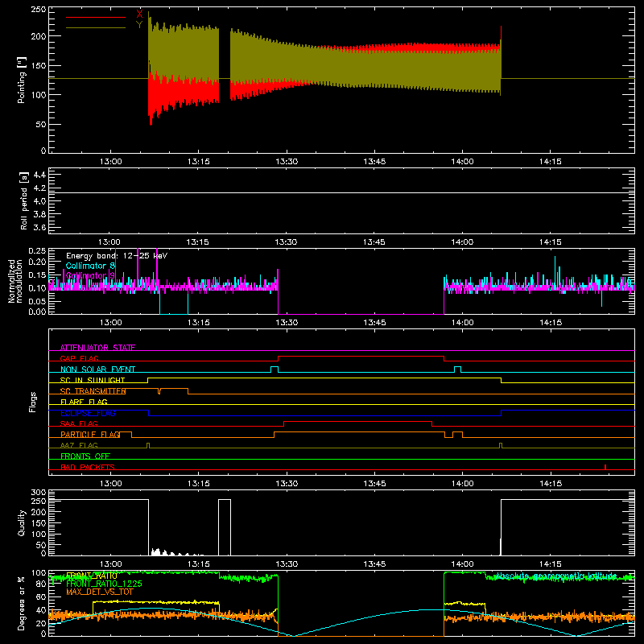644x644 pixels.
Task: Click the GAP_FLAG label
Action: point(79,358)
